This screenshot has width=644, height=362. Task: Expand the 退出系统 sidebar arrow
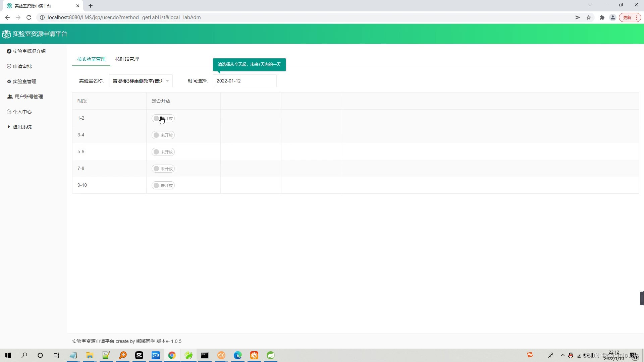[x=9, y=127]
